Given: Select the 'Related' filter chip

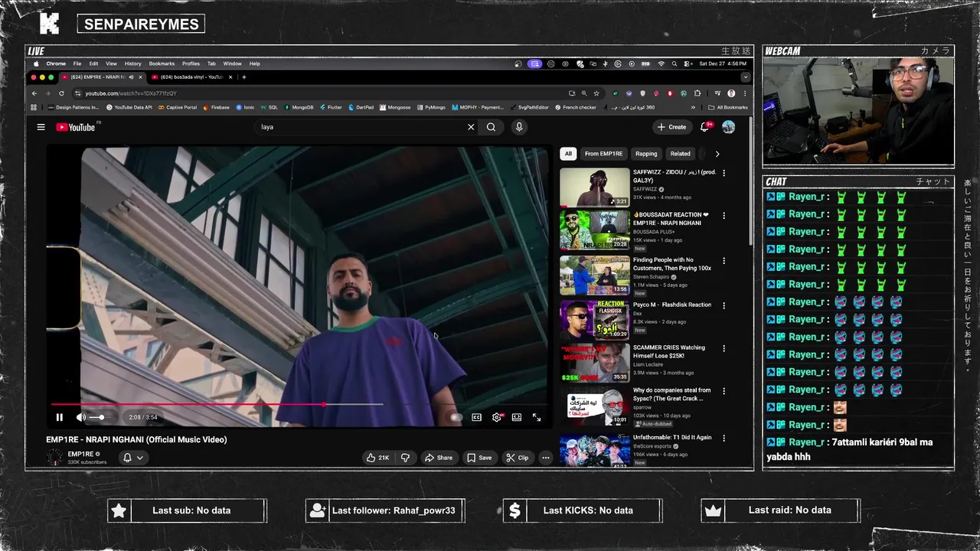Looking at the screenshot, I should point(680,154).
